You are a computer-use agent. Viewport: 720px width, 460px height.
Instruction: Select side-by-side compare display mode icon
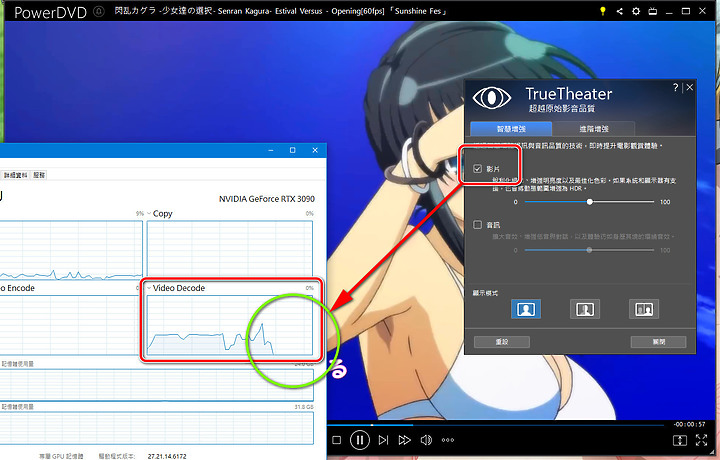pos(644,309)
